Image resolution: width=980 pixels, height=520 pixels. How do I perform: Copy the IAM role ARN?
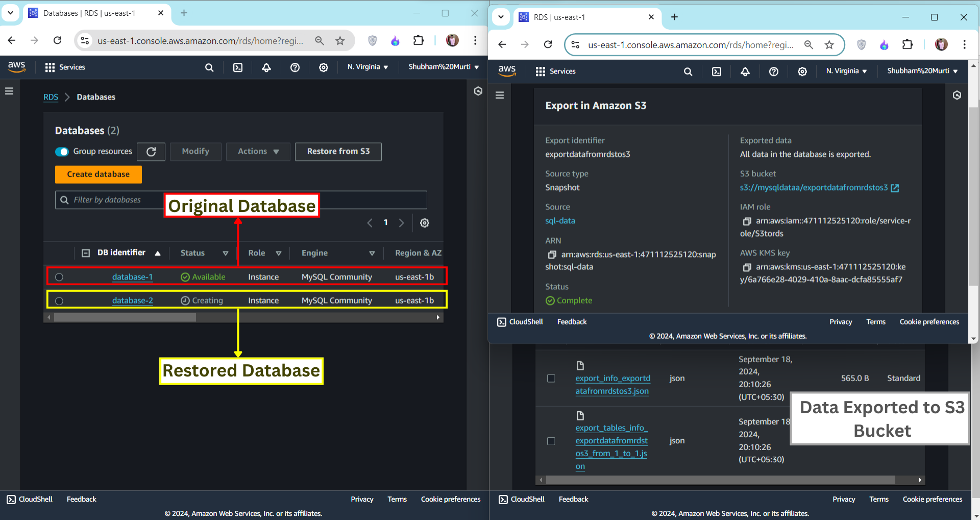click(x=747, y=221)
